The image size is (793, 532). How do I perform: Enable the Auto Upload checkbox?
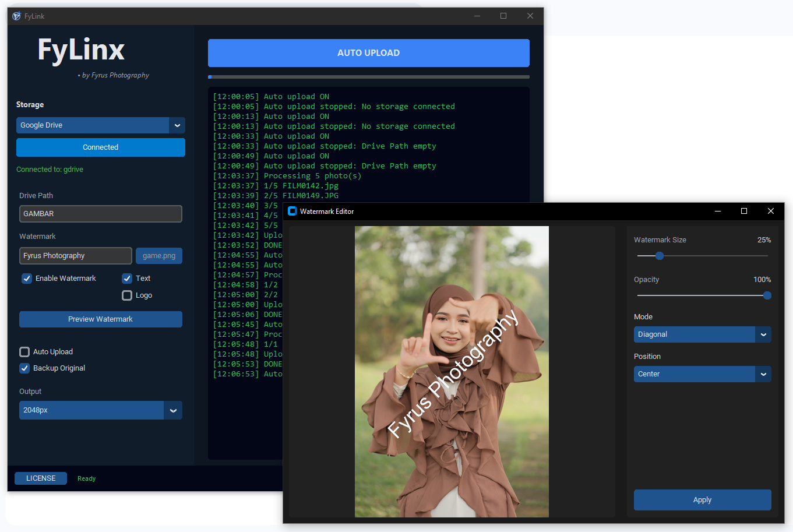(24, 352)
